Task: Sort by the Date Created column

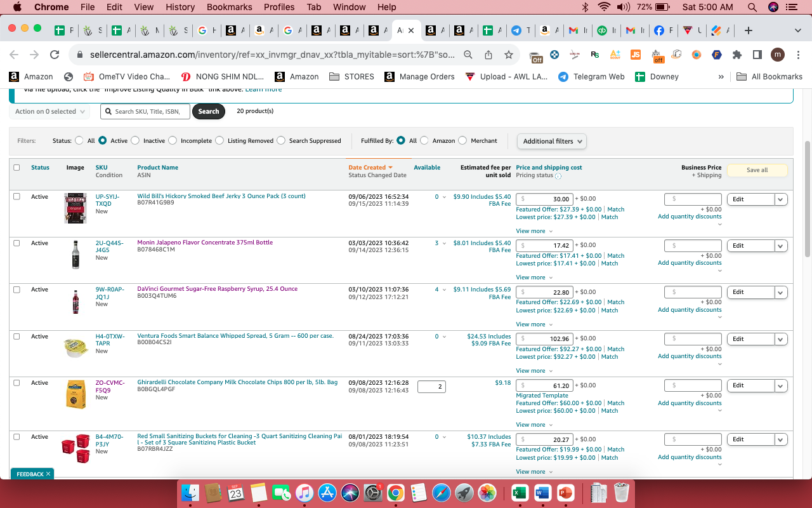Action: [x=370, y=168]
